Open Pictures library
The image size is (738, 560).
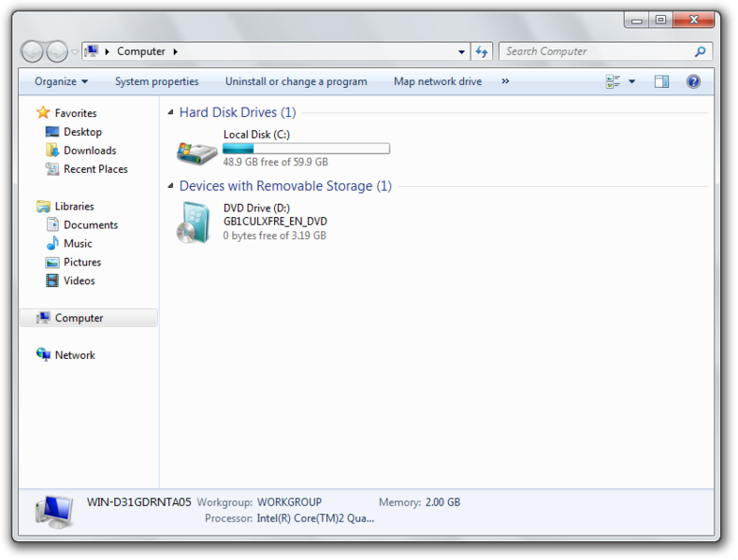[x=82, y=262]
